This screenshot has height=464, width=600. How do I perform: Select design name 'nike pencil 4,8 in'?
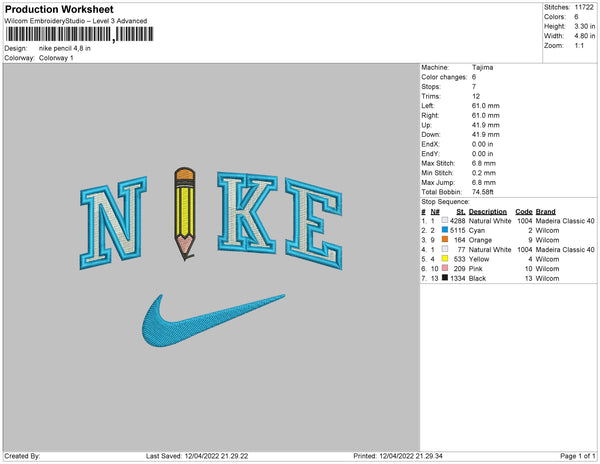[x=65, y=48]
